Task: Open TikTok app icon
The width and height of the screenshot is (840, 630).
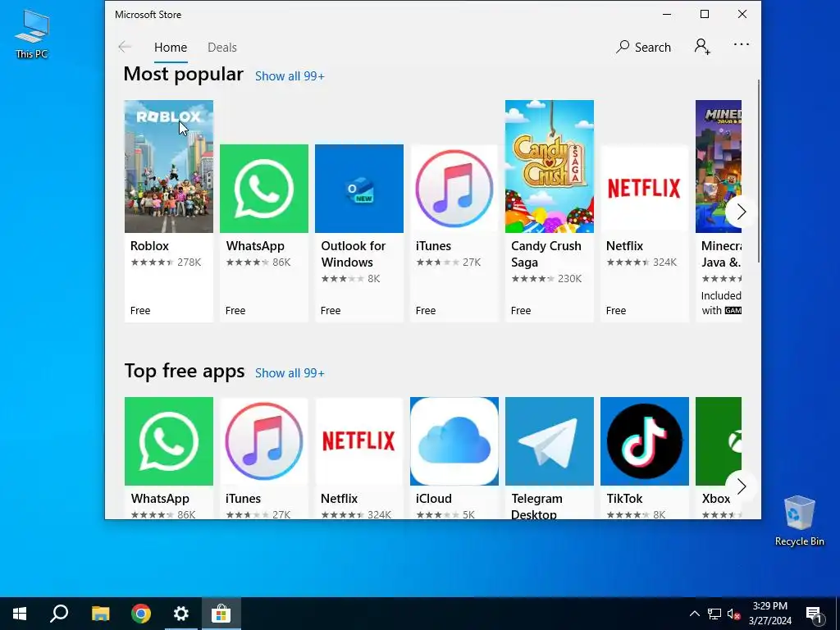Action: click(x=645, y=441)
